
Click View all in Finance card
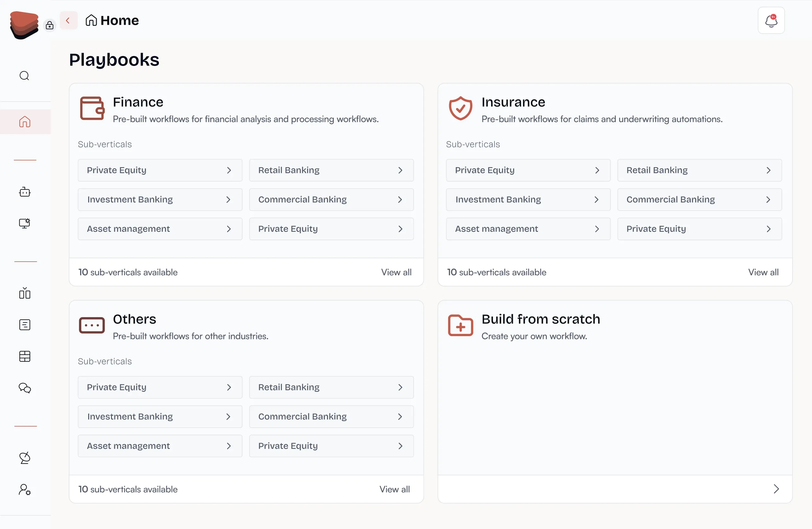(x=396, y=272)
